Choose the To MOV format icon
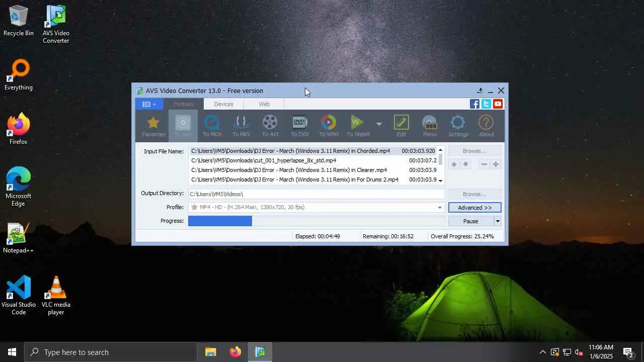644x362 pixels. tap(212, 126)
